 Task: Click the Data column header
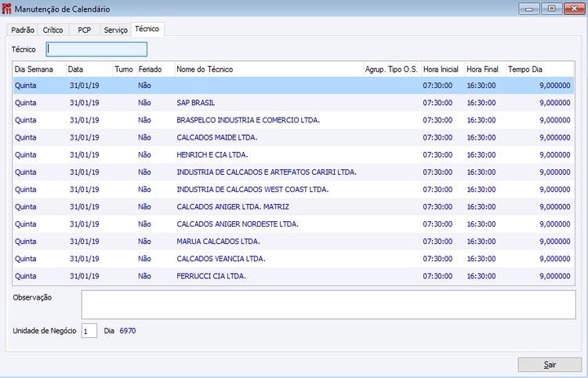(89, 69)
